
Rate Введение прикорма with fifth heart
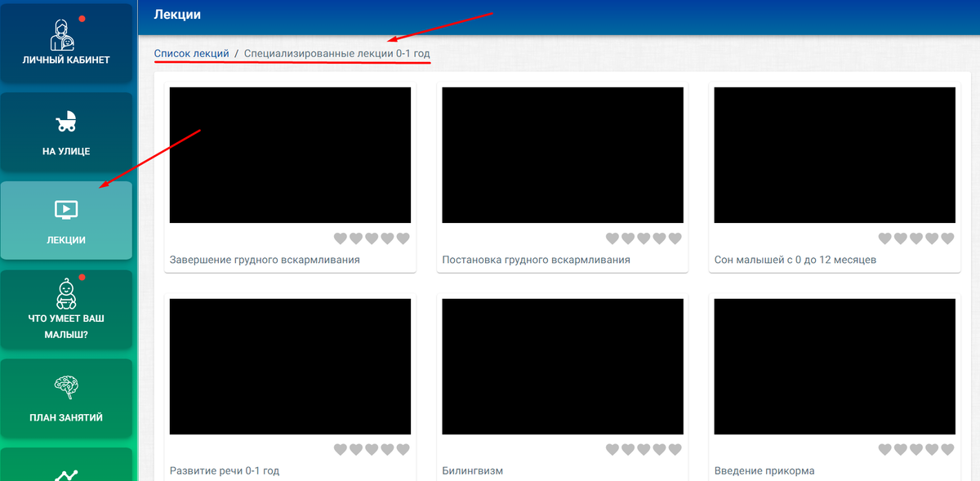(x=947, y=450)
